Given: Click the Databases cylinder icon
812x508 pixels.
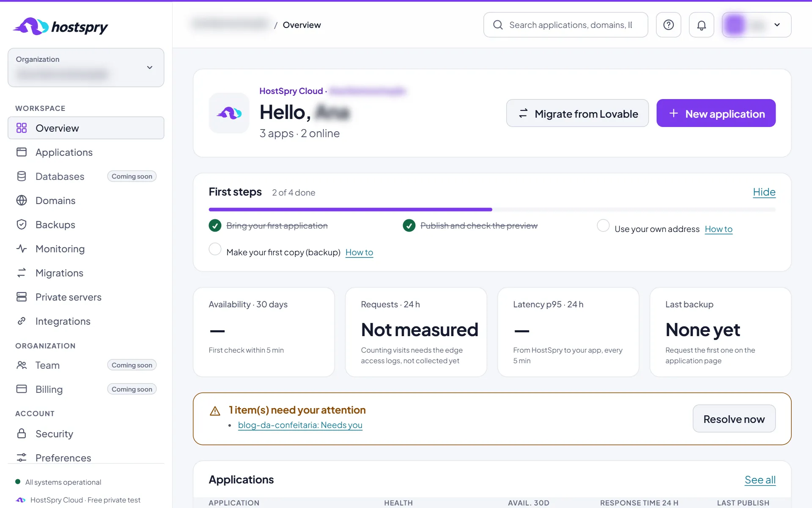Looking at the screenshot, I should coord(22,176).
